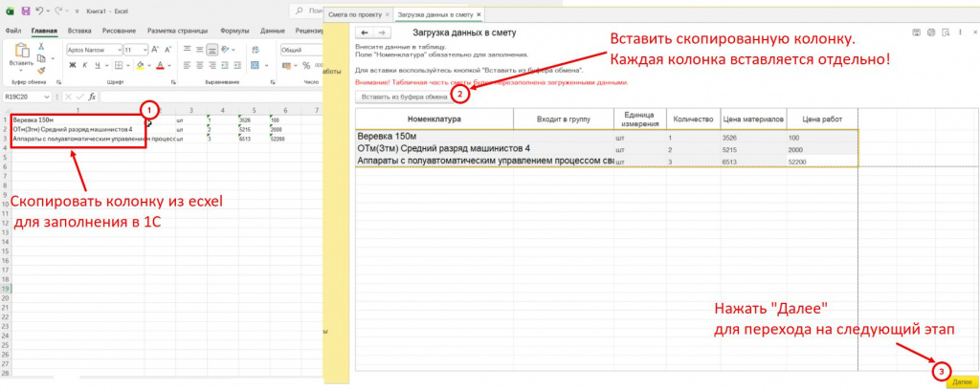
Task: Open the insert function fx dialog
Action: tap(92, 97)
